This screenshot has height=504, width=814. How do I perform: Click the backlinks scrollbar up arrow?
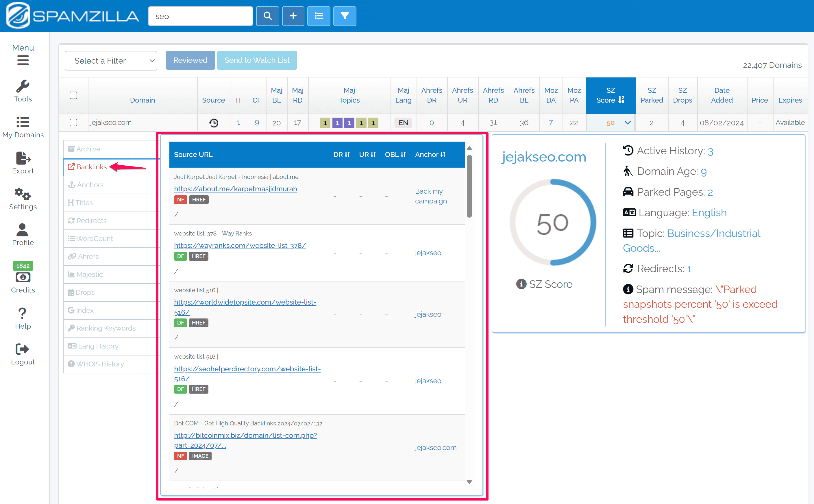469,148
